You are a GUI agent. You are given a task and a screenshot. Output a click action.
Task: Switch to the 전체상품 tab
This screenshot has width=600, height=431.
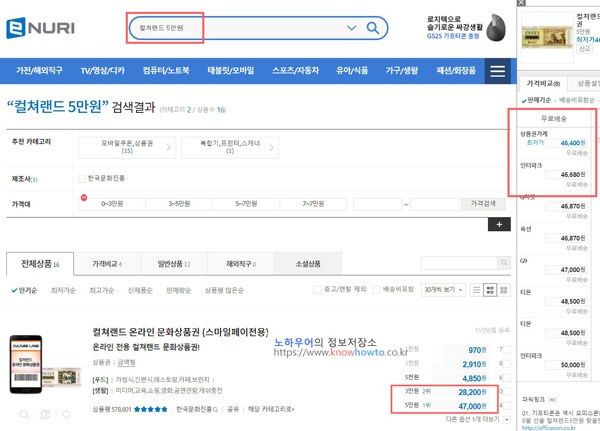pyautogui.click(x=40, y=264)
